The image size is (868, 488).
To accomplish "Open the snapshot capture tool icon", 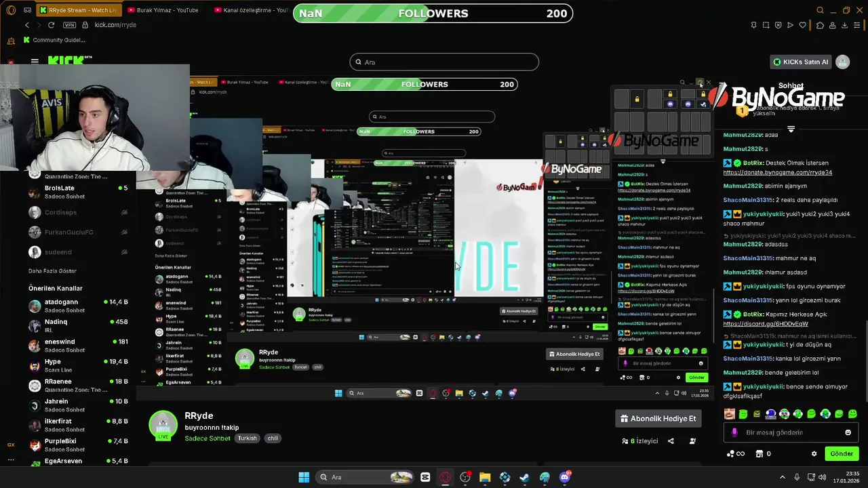I will pyautogui.click(x=766, y=25).
